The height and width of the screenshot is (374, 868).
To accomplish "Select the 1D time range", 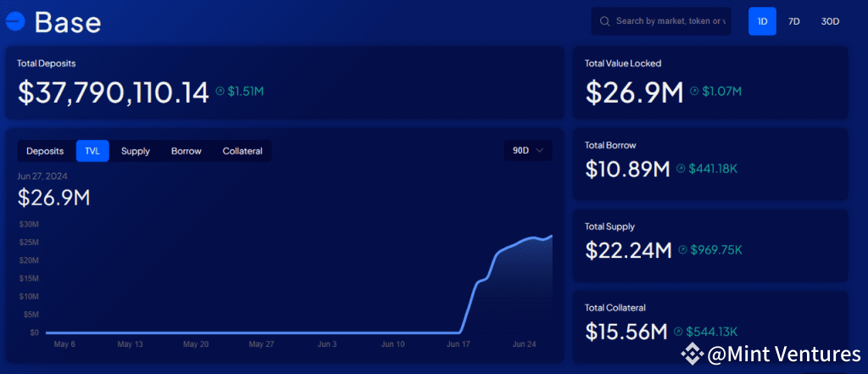I will tap(762, 21).
